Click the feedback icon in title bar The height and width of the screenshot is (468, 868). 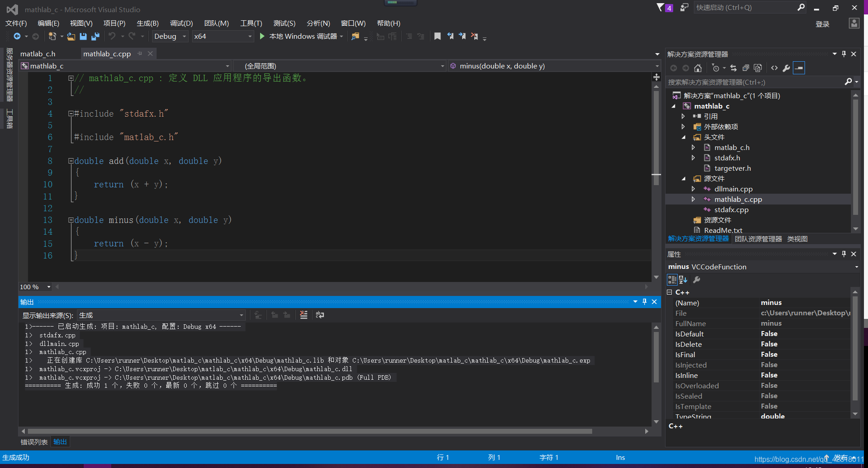pos(684,8)
